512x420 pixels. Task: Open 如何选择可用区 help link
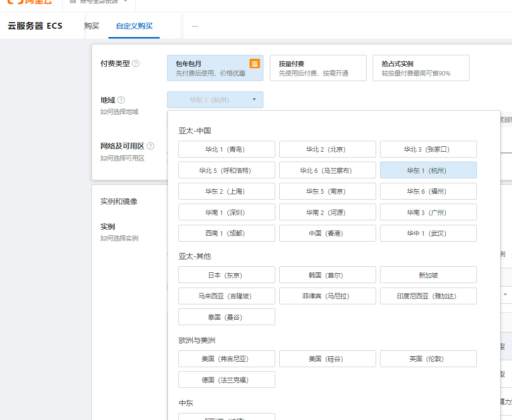point(123,158)
